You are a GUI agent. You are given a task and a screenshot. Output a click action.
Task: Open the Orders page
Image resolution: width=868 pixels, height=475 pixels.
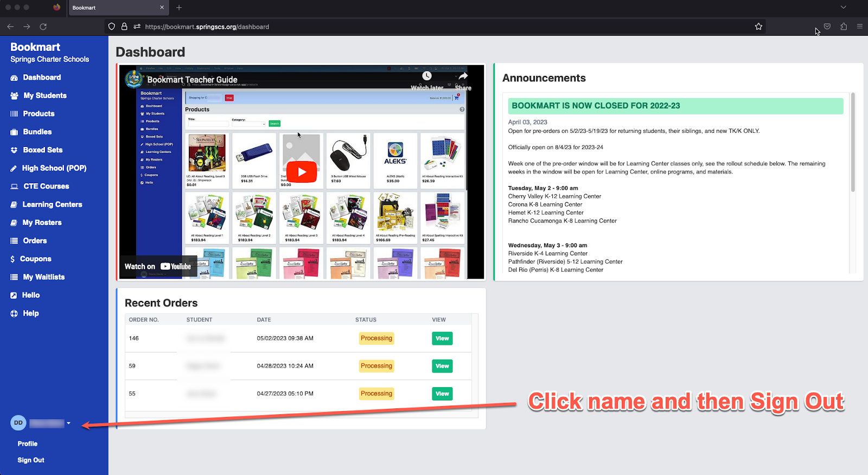click(35, 241)
